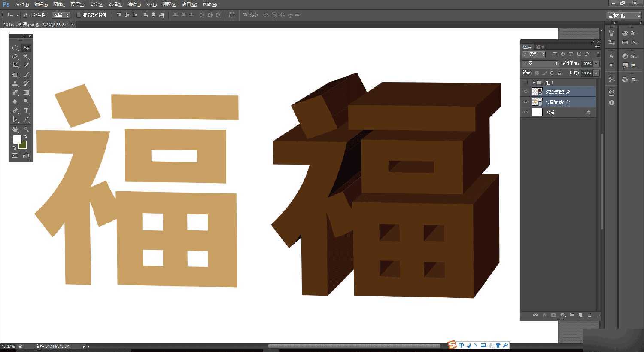Select the Horizontal Type tool

pyautogui.click(x=26, y=110)
